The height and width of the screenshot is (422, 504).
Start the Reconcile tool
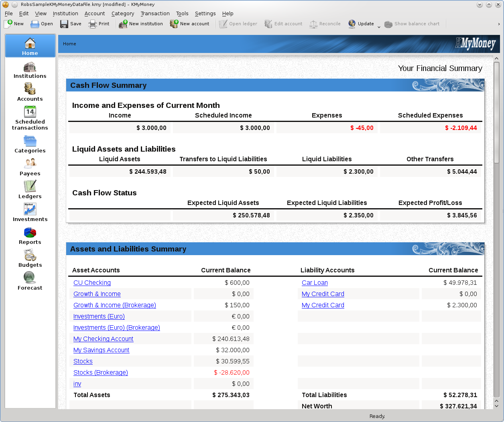pyautogui.click(x=325, y=24)
